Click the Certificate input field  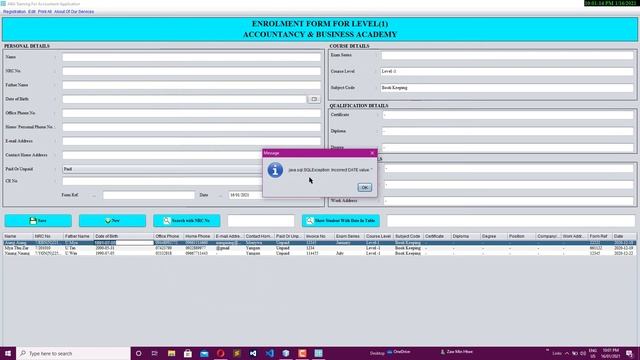pyautogui.click(x=508, y=115)
